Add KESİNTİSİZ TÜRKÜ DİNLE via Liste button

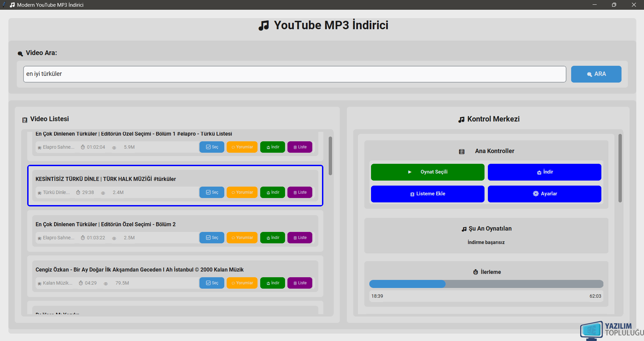[x=300, y=192]
